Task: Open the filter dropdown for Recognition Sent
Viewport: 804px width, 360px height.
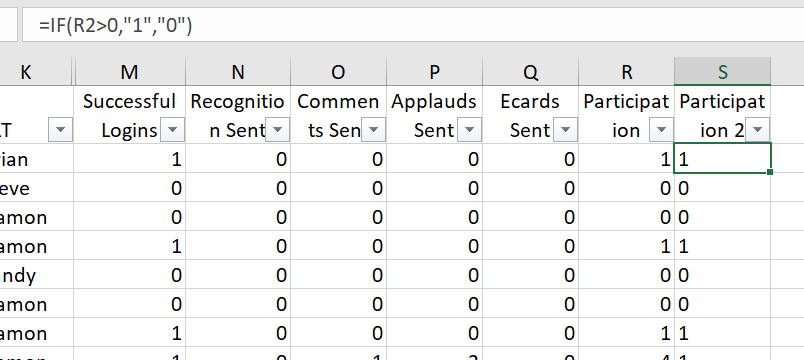Action: pos(277,130)
